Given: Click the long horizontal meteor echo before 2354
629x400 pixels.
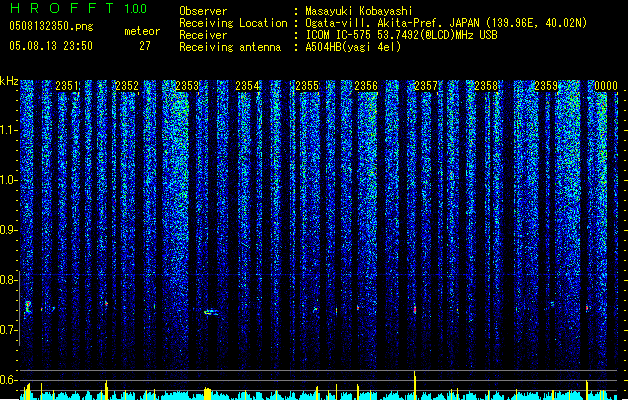Looking at the screenshot, I should (x=211, y=312).
